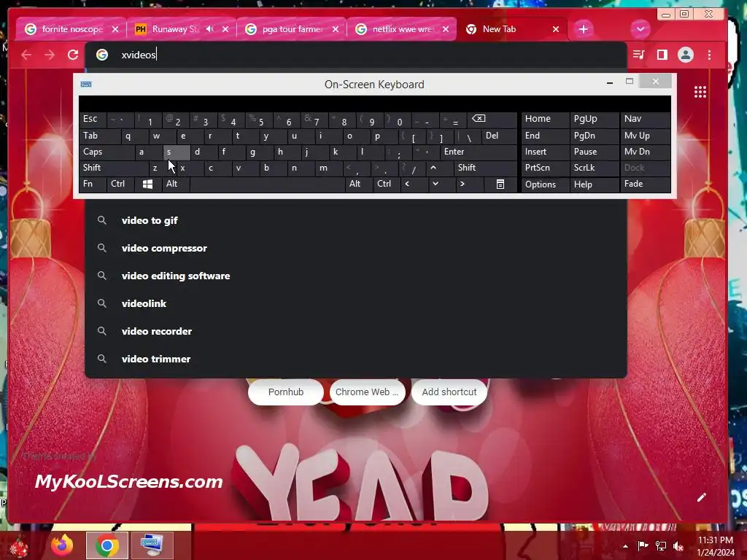Viewport: 747px width, 560px height.
Task: Choose the 'video recorder' suggestion
Action: [355, 331]
